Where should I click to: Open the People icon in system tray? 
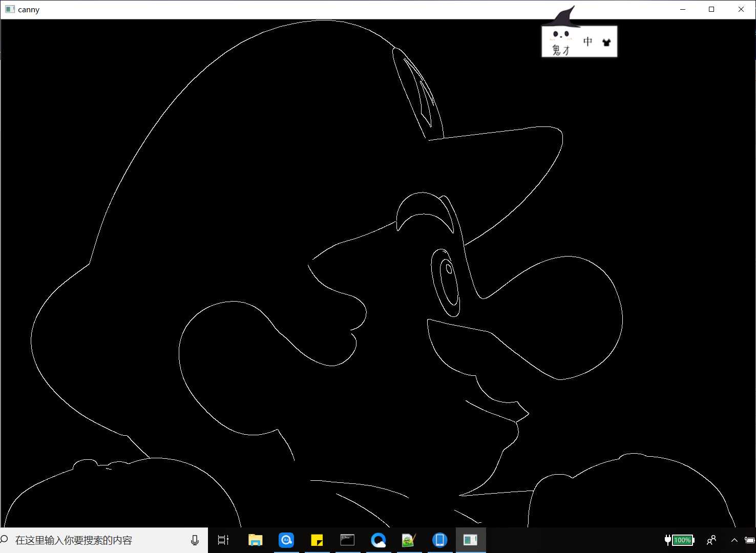click(711, 540)
